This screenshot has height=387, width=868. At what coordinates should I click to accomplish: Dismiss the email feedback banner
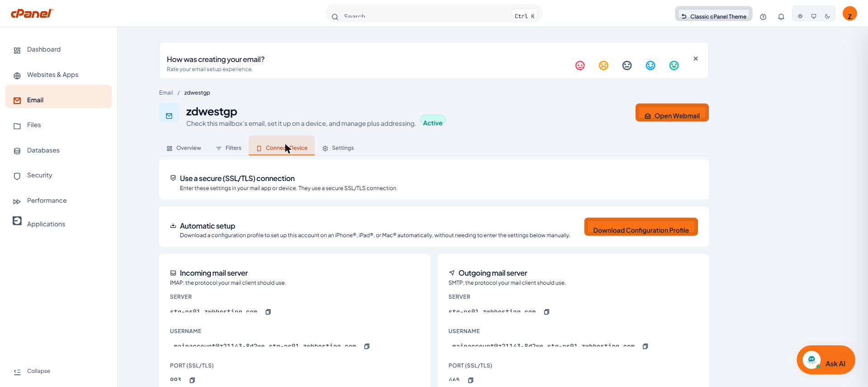click(696, 59)
